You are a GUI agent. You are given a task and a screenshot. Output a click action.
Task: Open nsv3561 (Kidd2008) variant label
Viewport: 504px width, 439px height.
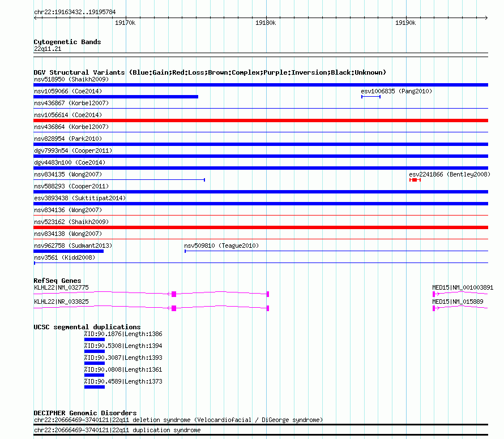(x=65, y=257)
